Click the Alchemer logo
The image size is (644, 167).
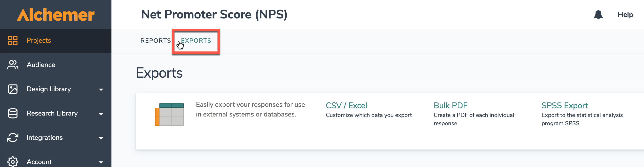click(55, 15)
